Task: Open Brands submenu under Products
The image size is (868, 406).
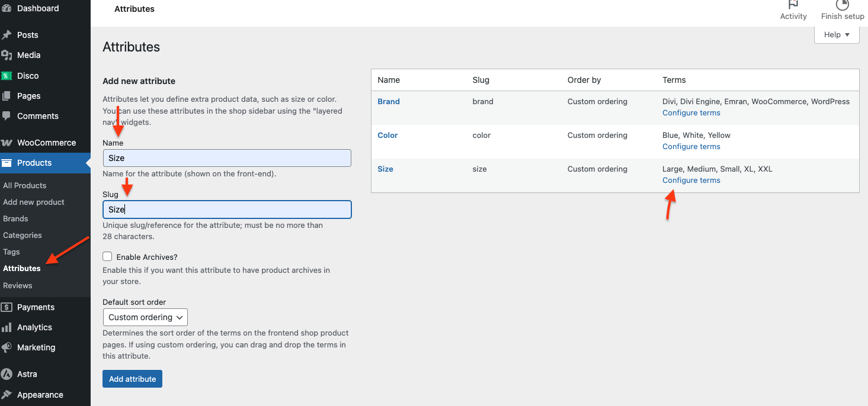Action: [15, 218]
